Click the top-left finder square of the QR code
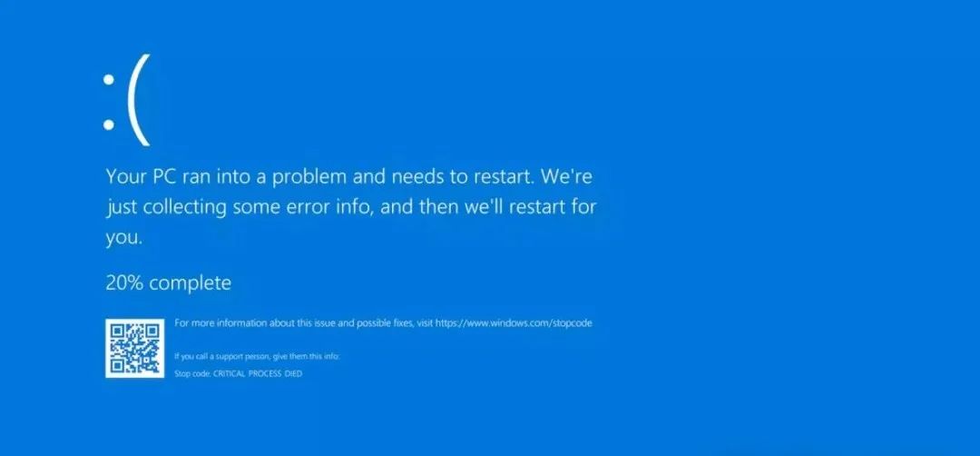980x456 pixels. coord(117,331)
